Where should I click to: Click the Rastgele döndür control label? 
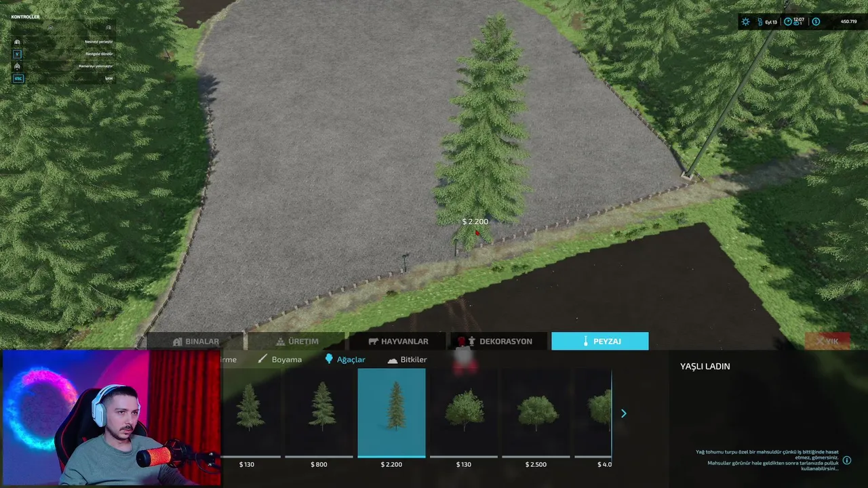coord(101,54)
